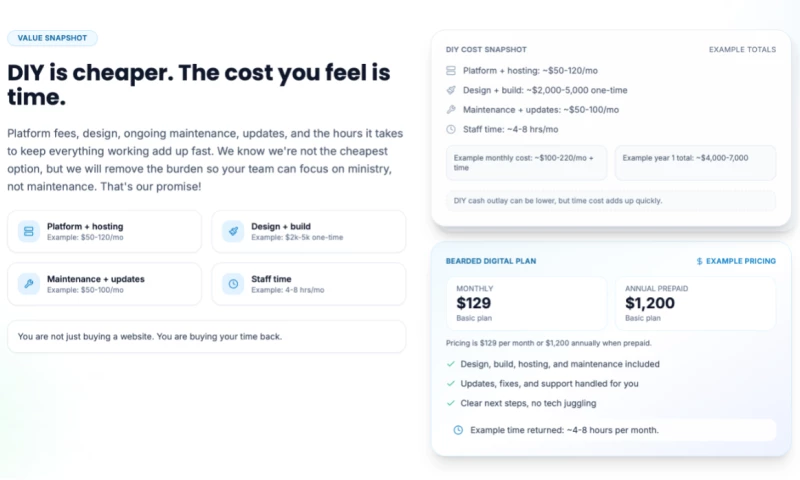Click checkmark beside Design, build, hosting included
The height and width of the screenshot is (480, 800).
[x=451, y=364]
